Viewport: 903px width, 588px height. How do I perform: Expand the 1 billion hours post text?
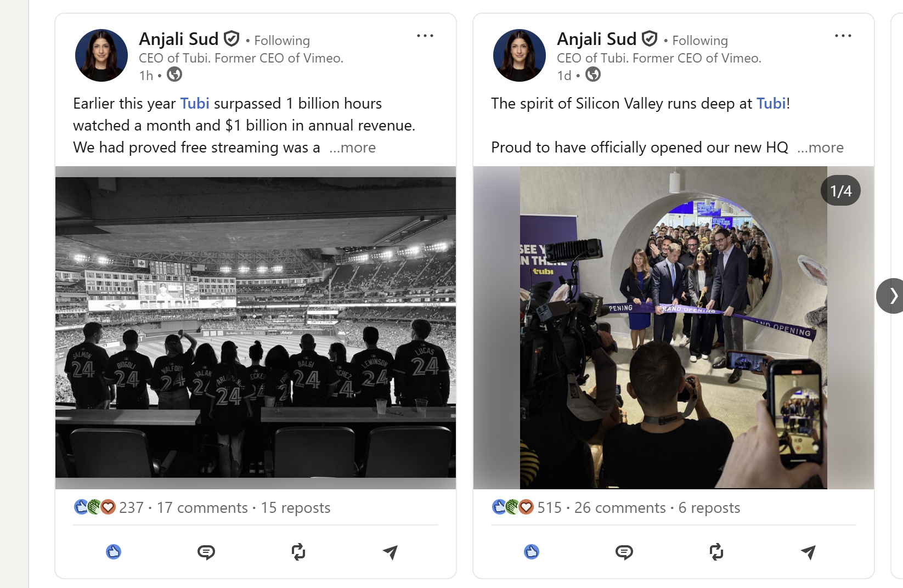click(353, 148)
